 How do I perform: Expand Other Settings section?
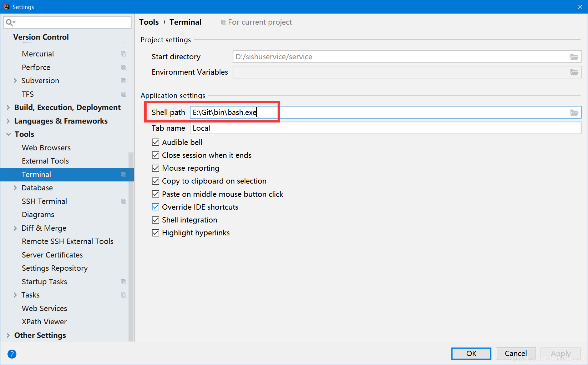click(x=8, y=335)
